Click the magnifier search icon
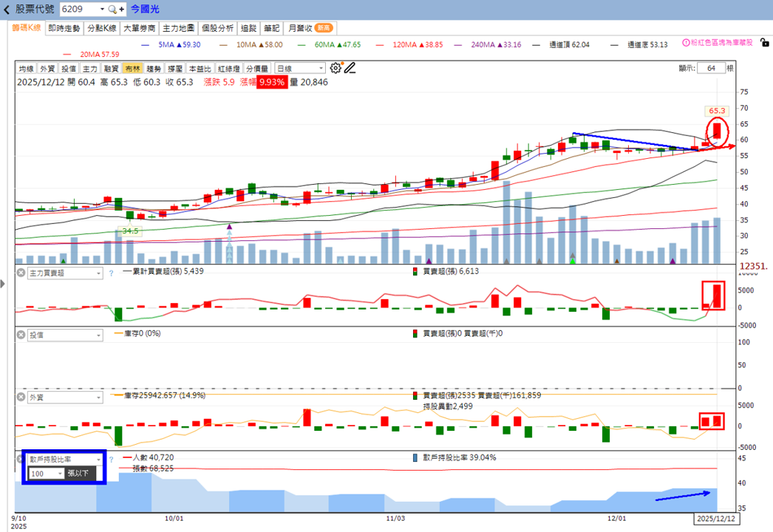This screenshot has height=532, width=773. pos(112,10)
